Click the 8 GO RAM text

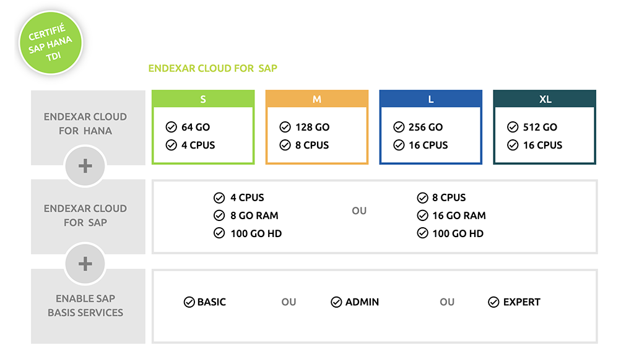pyautogui.click(x=254, y=215)
